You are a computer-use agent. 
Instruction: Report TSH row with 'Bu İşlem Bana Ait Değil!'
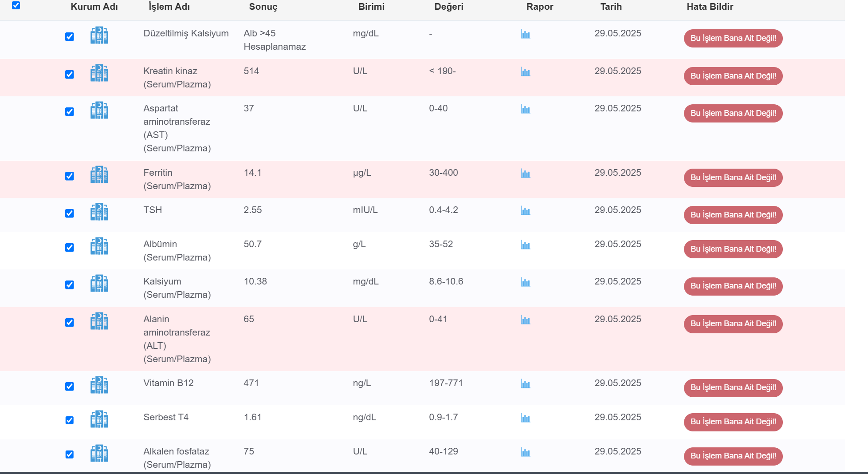pyautogui.click(x=733, y=215)
